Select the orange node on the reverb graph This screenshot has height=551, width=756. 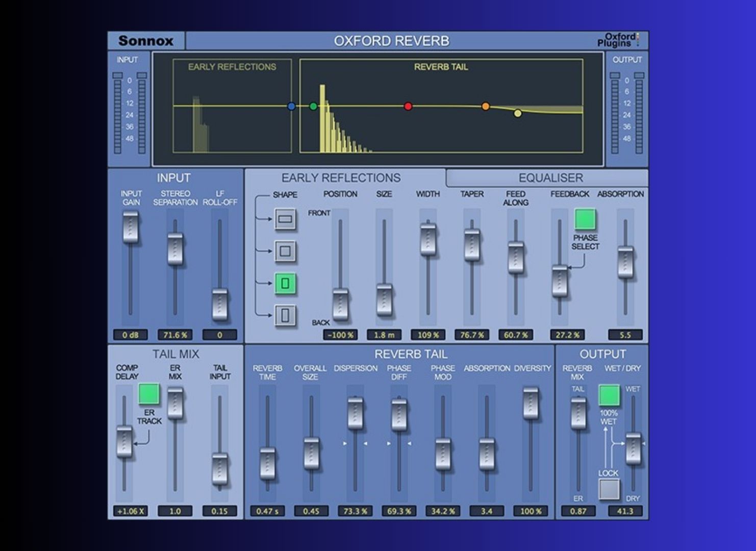[x=486, y=106]
